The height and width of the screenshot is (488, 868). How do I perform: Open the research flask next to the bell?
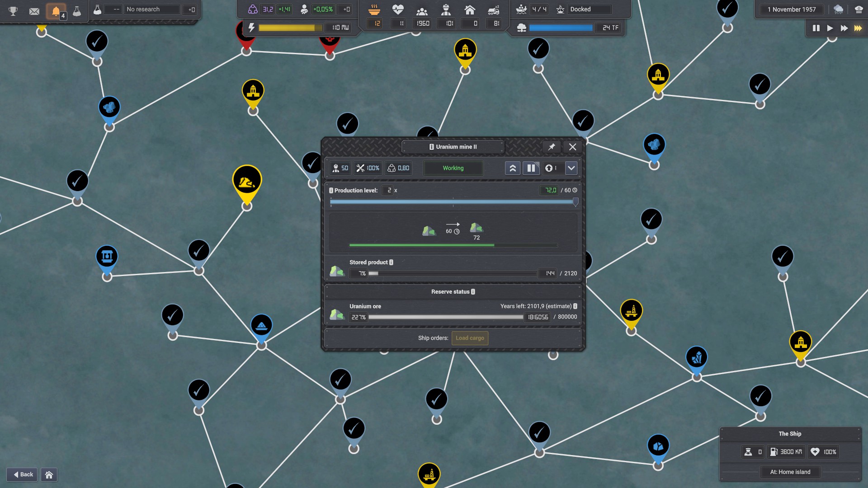tap(77, 11)
